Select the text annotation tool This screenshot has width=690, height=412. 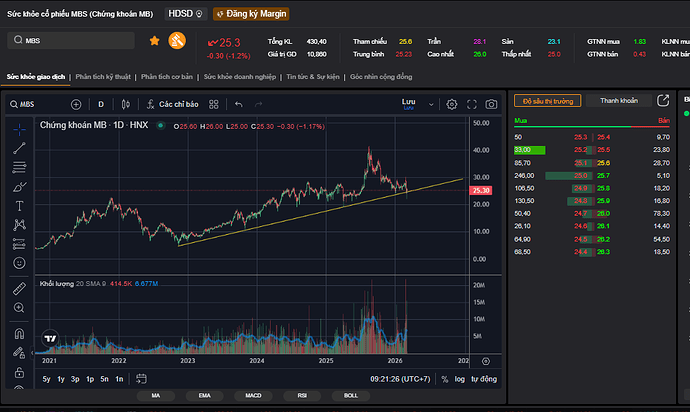pos(19,205)
